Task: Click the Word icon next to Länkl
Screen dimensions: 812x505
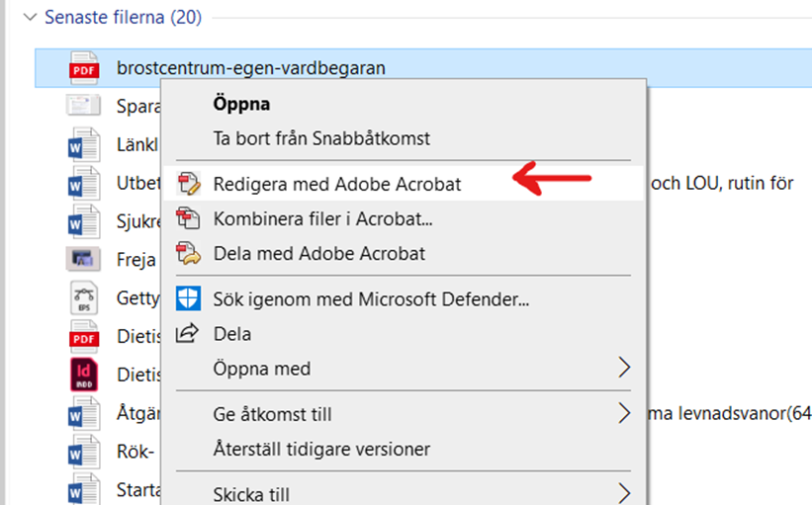Action: (84, 144)
